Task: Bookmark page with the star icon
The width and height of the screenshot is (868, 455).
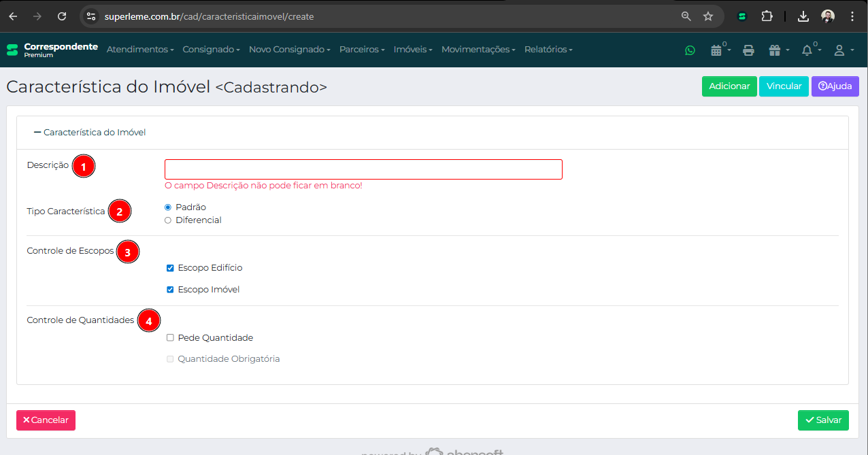Action: tap(707, 16)
